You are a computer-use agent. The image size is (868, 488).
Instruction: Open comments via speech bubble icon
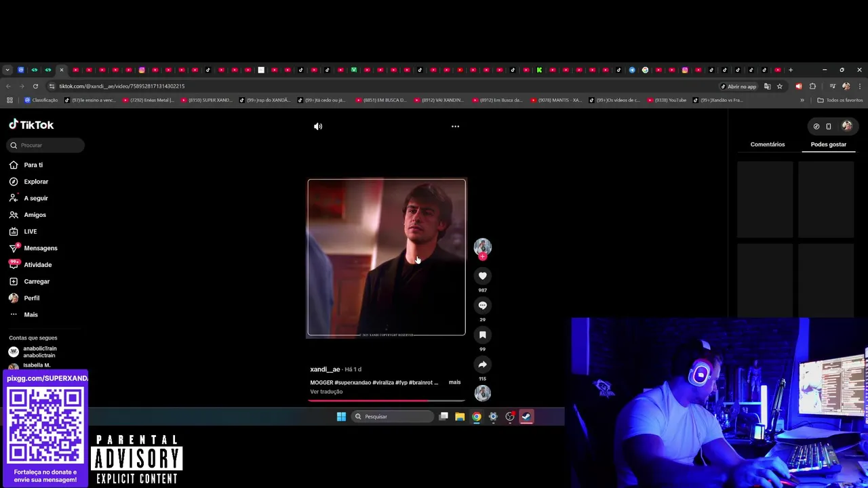482,306
